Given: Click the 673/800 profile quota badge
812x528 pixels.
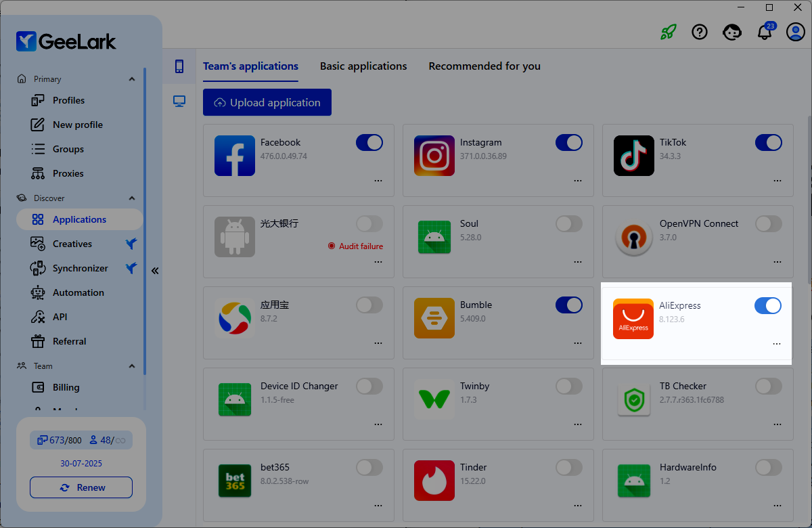Looking at the screenshot, I should click(x=59, y=440).
